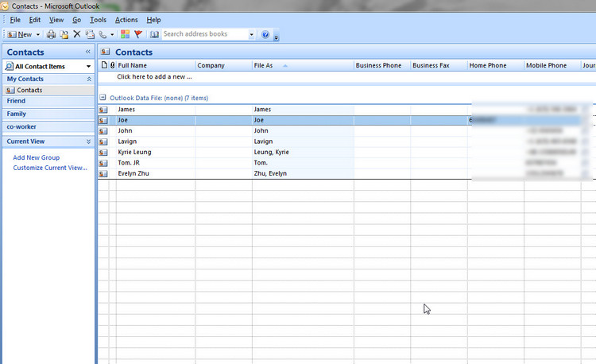Open the Help menu
596x364 pixels.
[153, 20]
